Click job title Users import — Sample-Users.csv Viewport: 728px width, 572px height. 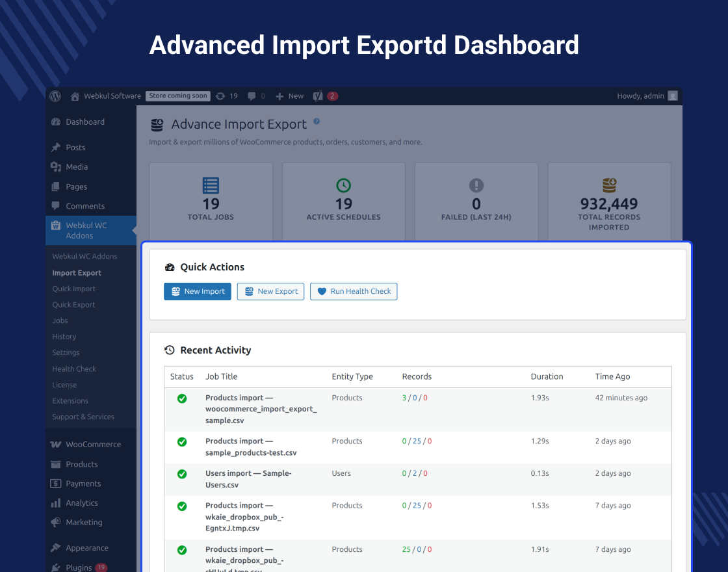pyautogui.click(x=248, y=479)
